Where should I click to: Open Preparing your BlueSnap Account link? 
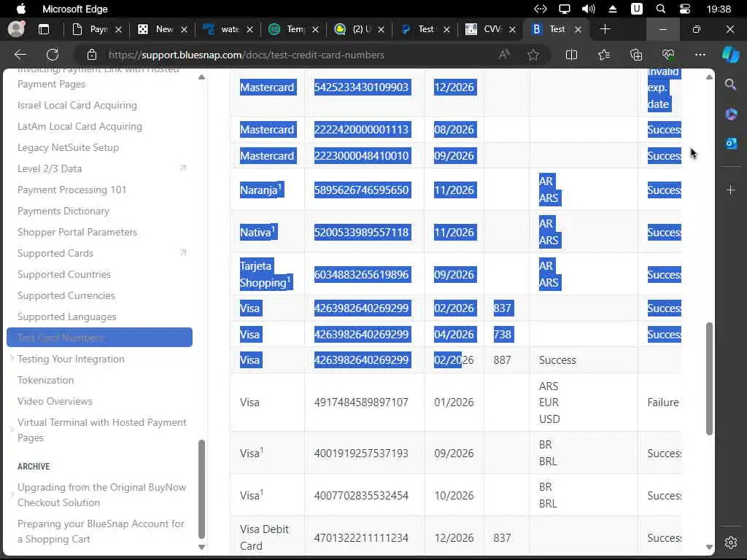[x=101, y=532]
